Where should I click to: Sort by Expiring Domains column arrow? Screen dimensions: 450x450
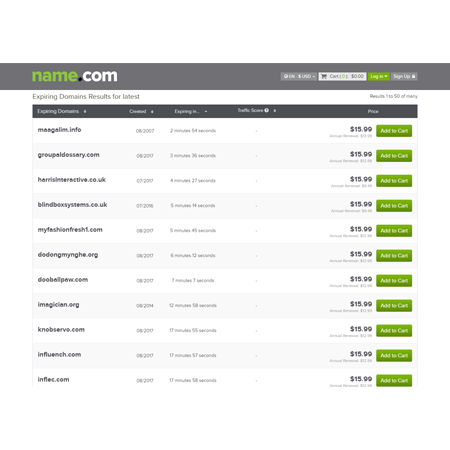coord(85,111)
